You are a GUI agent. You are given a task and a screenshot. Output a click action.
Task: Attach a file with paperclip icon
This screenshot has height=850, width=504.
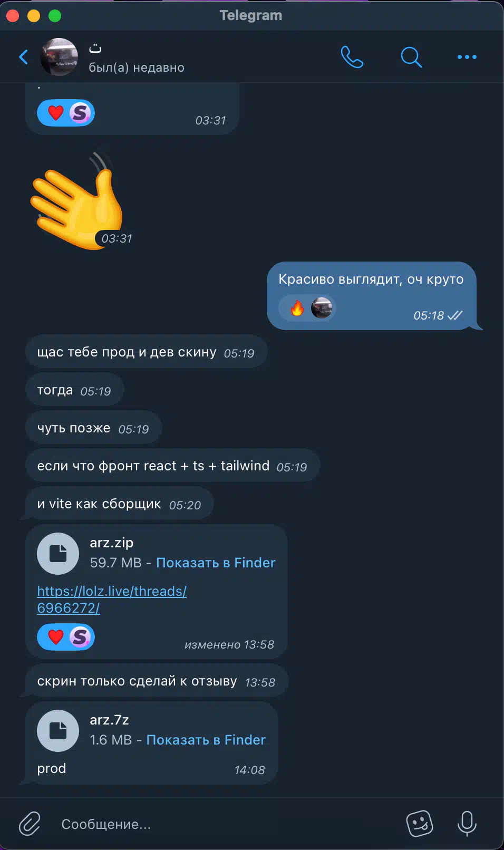[x=30, y=824]
